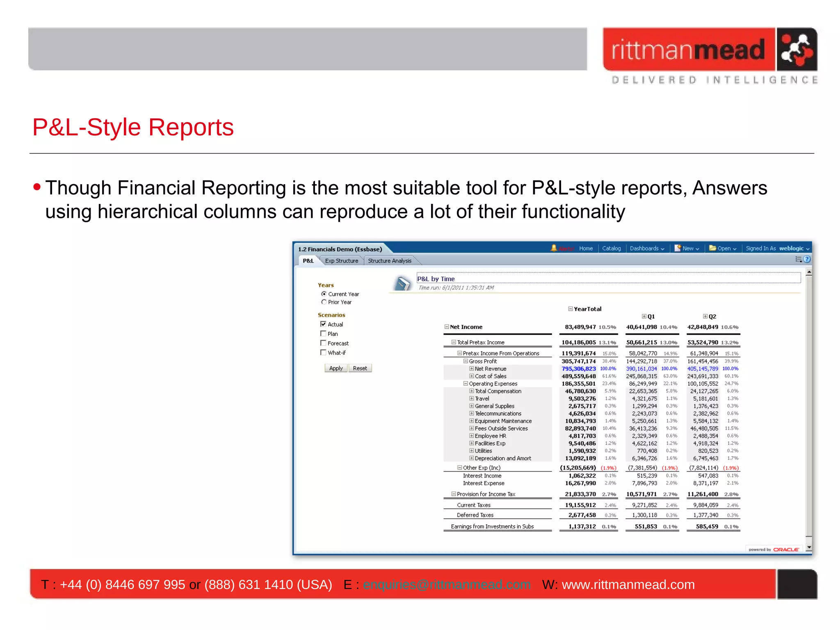Open the Home link
Image resolution: width=840 pixels, height=630 pixels.
(x=586, y=249)
